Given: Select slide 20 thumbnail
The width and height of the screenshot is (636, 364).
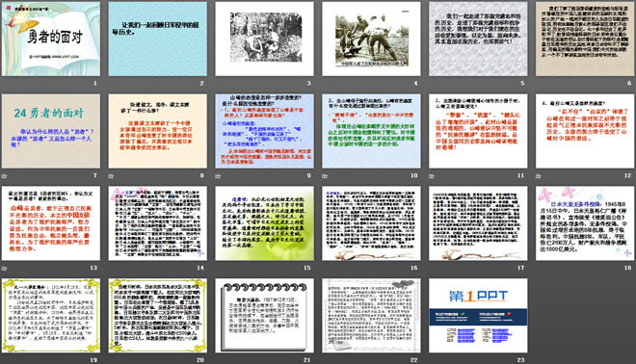Looking at the screenshot, I should (x=158, y=315).
